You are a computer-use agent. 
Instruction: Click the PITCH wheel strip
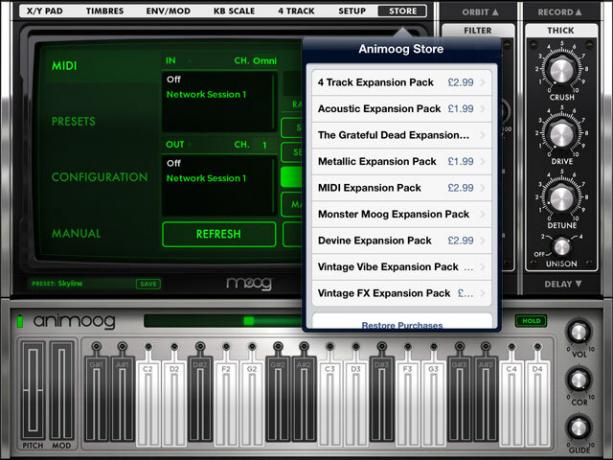[33, 390]
